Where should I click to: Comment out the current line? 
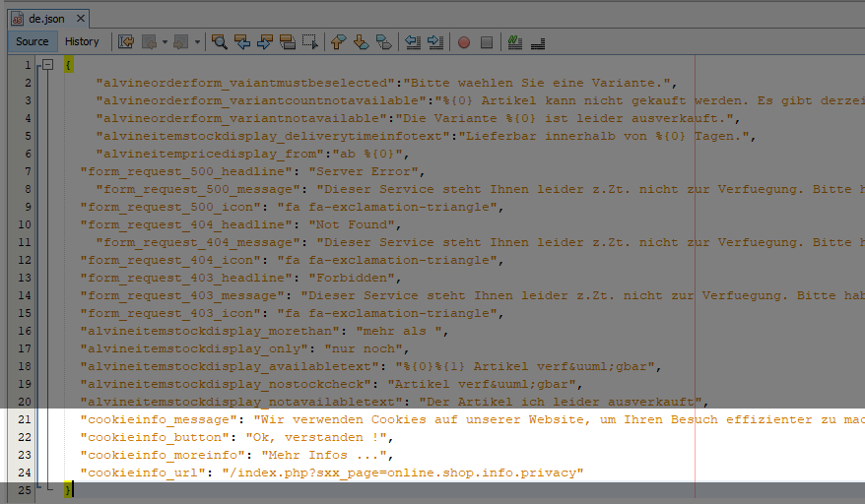coord(514,42)
